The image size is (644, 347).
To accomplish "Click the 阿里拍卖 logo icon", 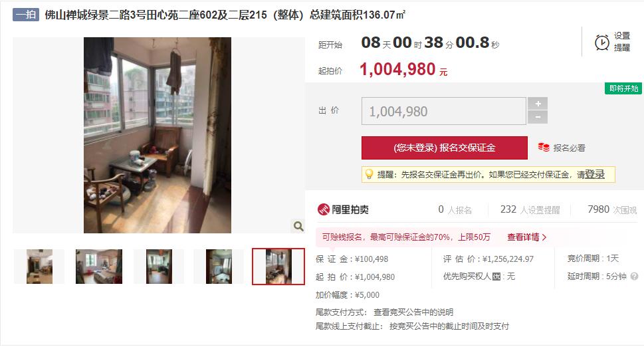I will pyautogui.click(x=323, y=209).
